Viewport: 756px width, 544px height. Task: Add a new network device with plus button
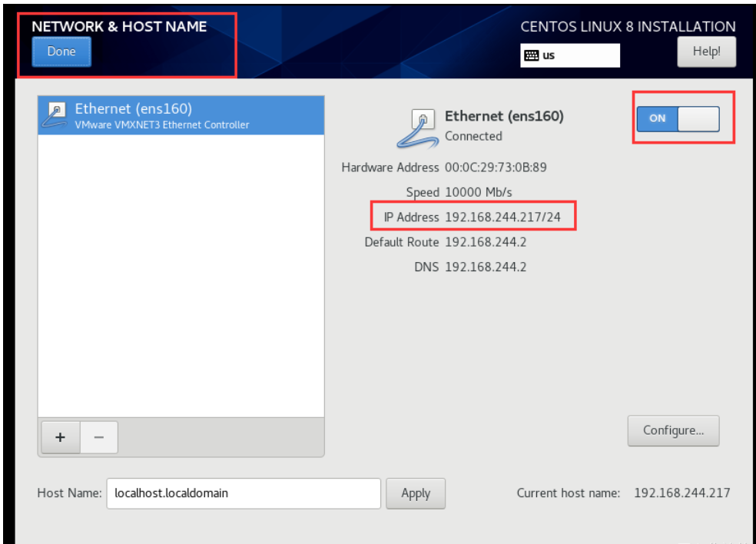59,437
